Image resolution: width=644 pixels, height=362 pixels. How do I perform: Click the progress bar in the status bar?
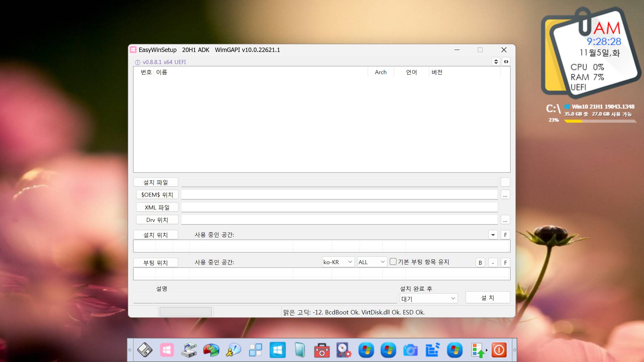point(185,312)
